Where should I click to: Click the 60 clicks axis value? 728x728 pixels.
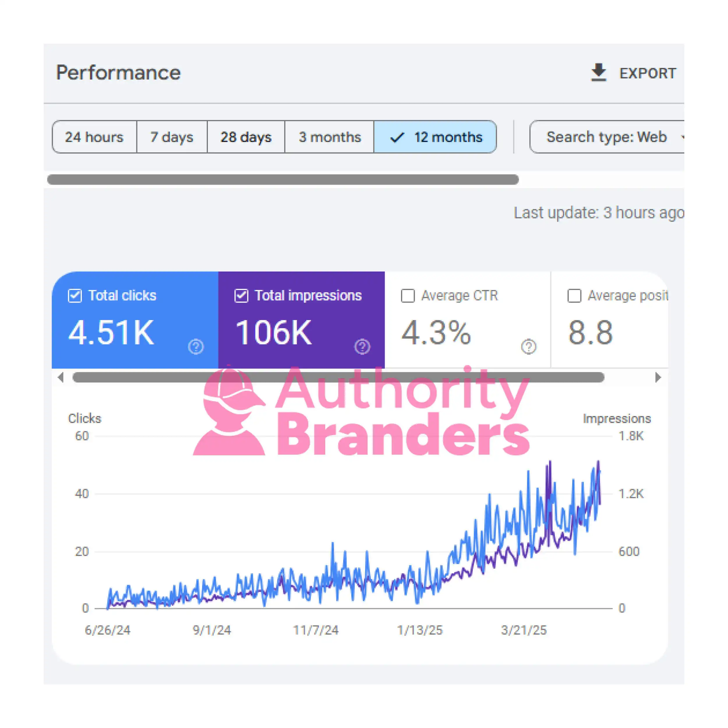coord(82,436)
